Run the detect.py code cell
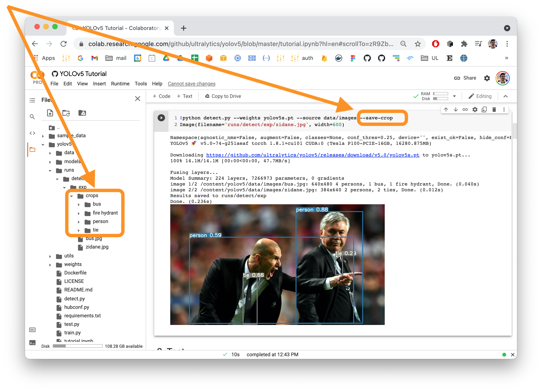Screen dimensions: 542x392 [161, 118]
